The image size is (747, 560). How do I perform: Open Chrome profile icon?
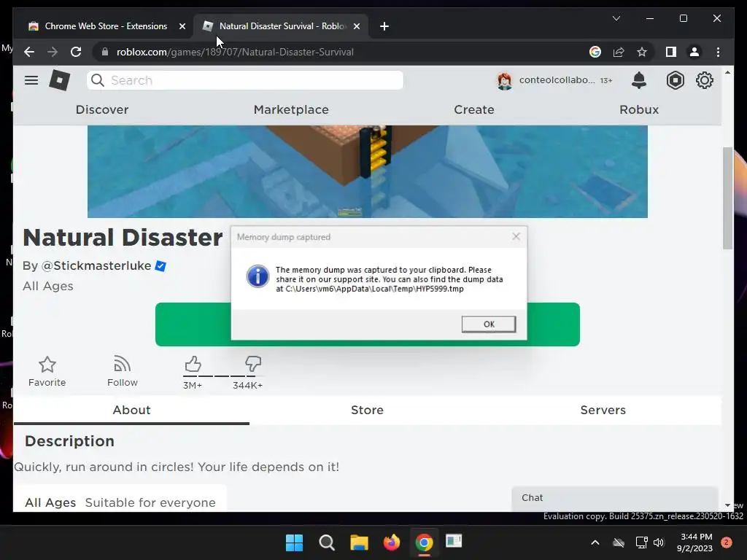(x=694, y=52)
